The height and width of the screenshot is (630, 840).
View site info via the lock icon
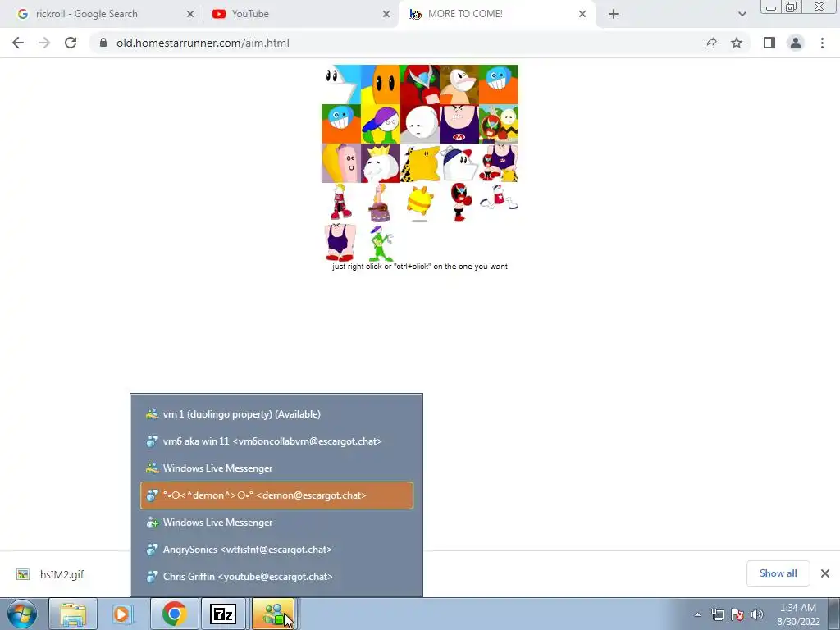[x=103, y=43]
